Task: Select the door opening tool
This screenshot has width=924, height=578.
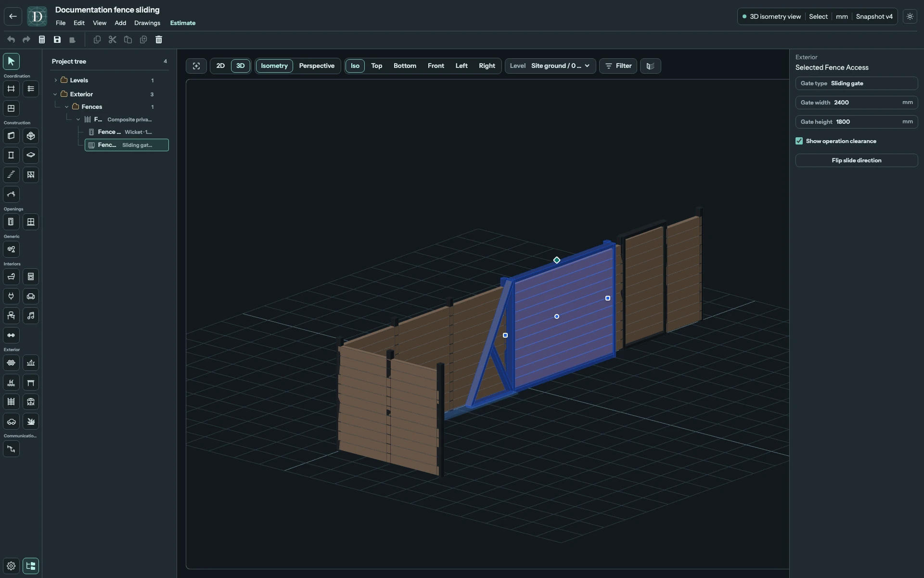Action: (x=11, y=222)
